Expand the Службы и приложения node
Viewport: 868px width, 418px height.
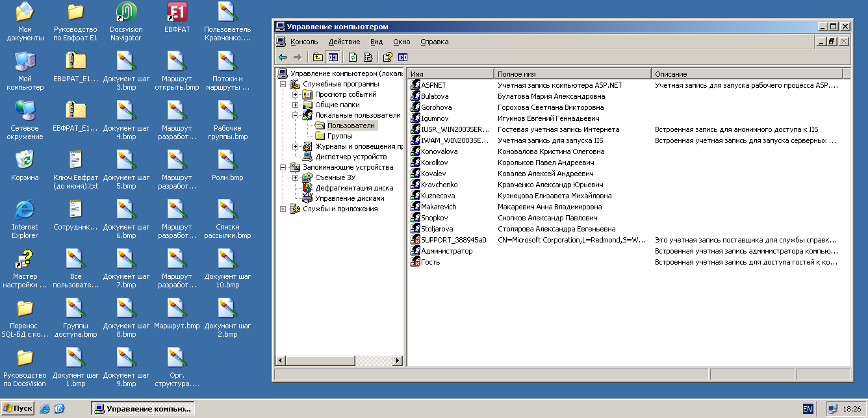click(x=283, y=209)
